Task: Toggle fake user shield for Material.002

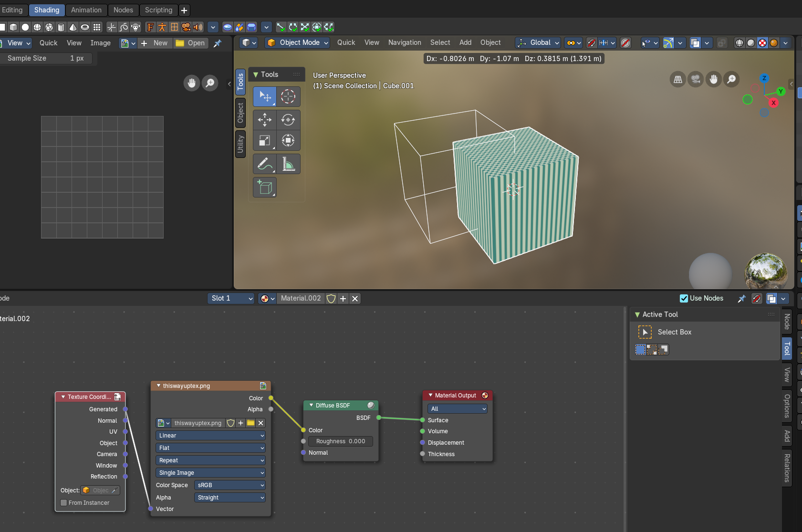Action: coord(331,299)
